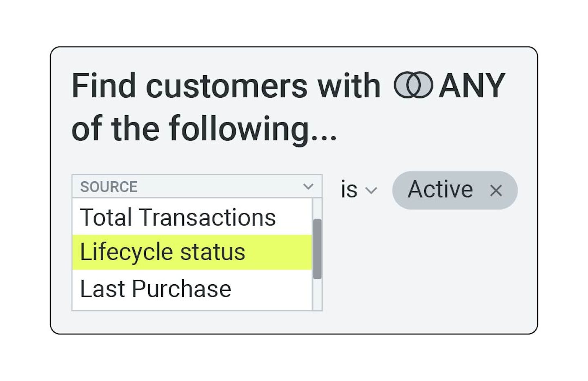Screen dimensions: 588x381
Task: Click scrollbar track above the thumb
Action: tap(317, 208)
